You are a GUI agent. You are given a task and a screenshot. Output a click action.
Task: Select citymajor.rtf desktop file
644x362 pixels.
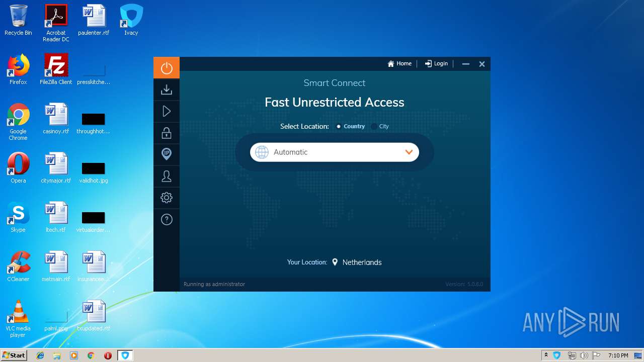pos(56,168)
